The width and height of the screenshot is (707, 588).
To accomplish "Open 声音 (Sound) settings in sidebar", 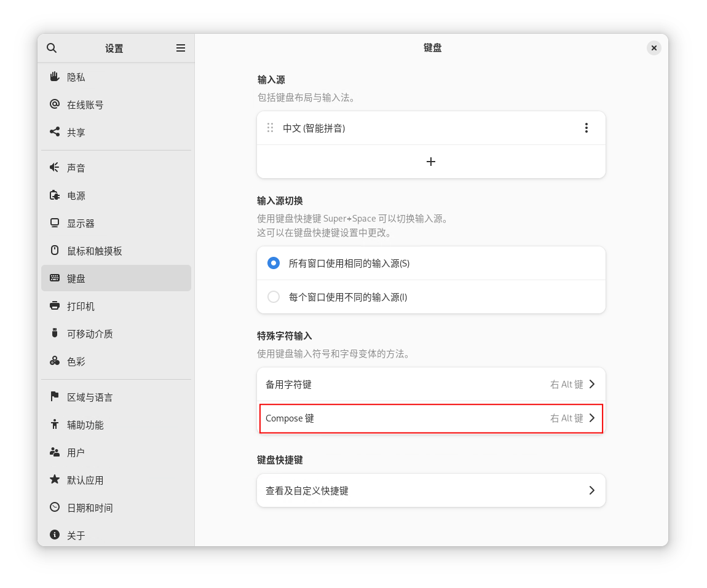I will [x=77, y=167].
